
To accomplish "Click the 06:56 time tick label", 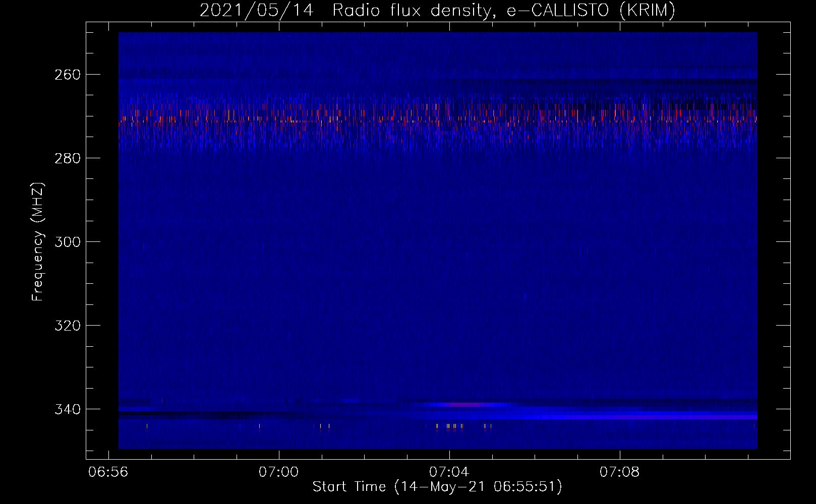I will point(108,472).
